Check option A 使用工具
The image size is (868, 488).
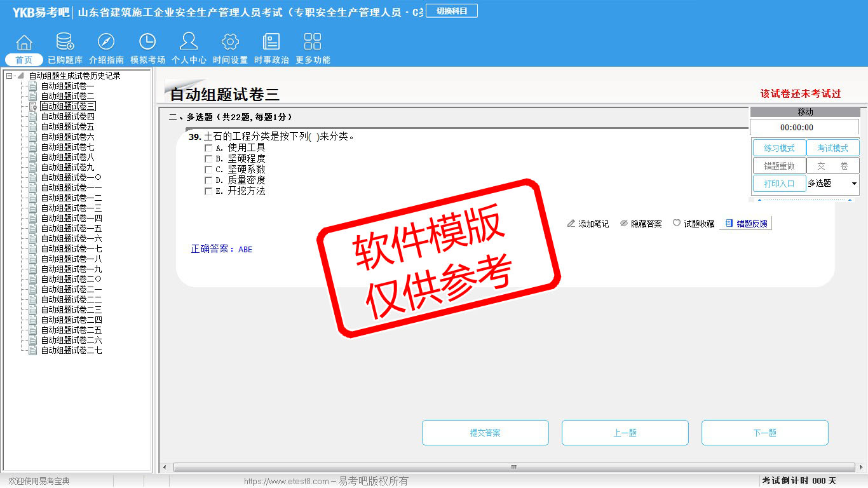pos(208,148)
